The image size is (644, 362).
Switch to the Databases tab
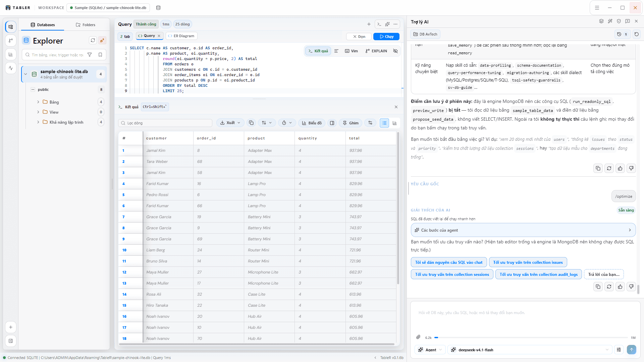tap(43, 25)
